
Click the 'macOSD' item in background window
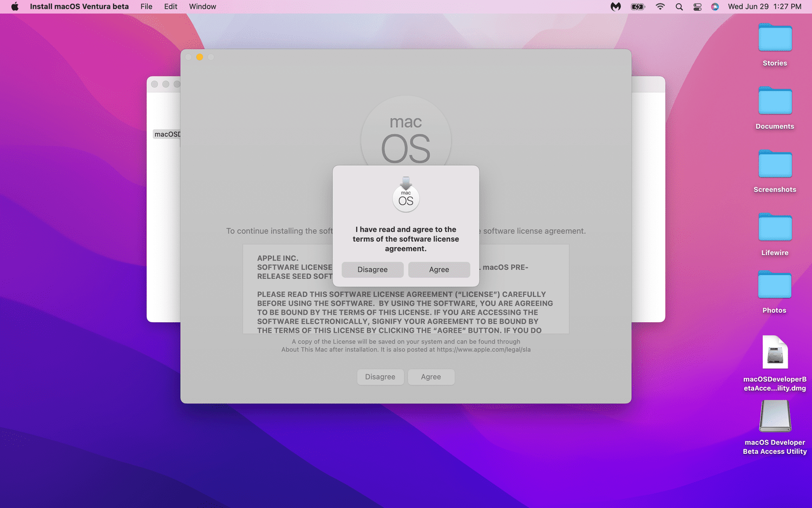point(167,134)
